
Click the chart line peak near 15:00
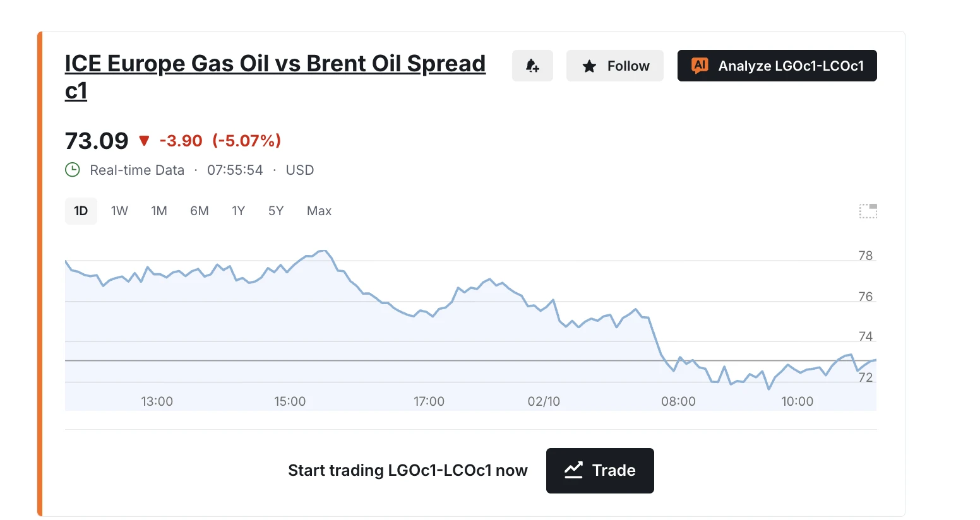[x=323, y=251]
